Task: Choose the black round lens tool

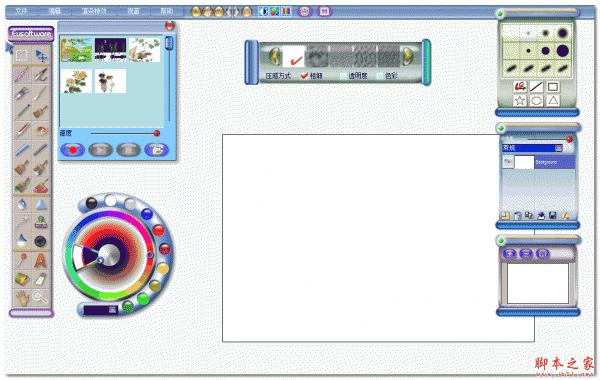Action: point(41,241)
